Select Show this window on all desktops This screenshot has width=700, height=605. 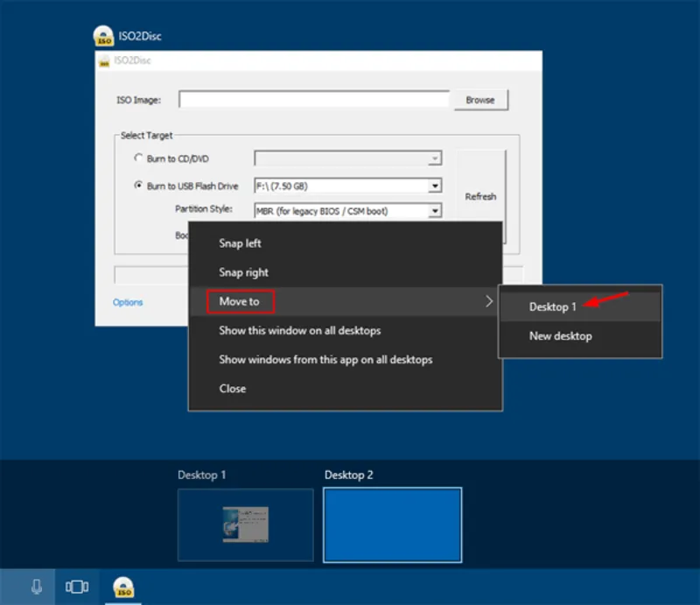click(x=299, y=331)
